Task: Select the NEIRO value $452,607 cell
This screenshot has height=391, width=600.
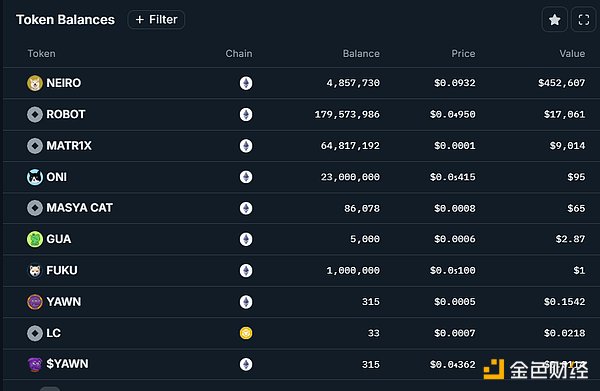Action: coord(561,83)
